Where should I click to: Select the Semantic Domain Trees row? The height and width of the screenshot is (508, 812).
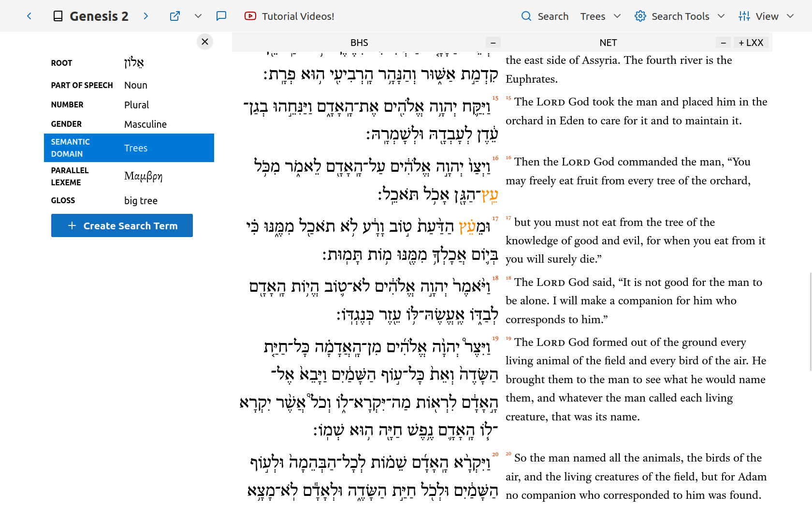(x=129, y=148)
